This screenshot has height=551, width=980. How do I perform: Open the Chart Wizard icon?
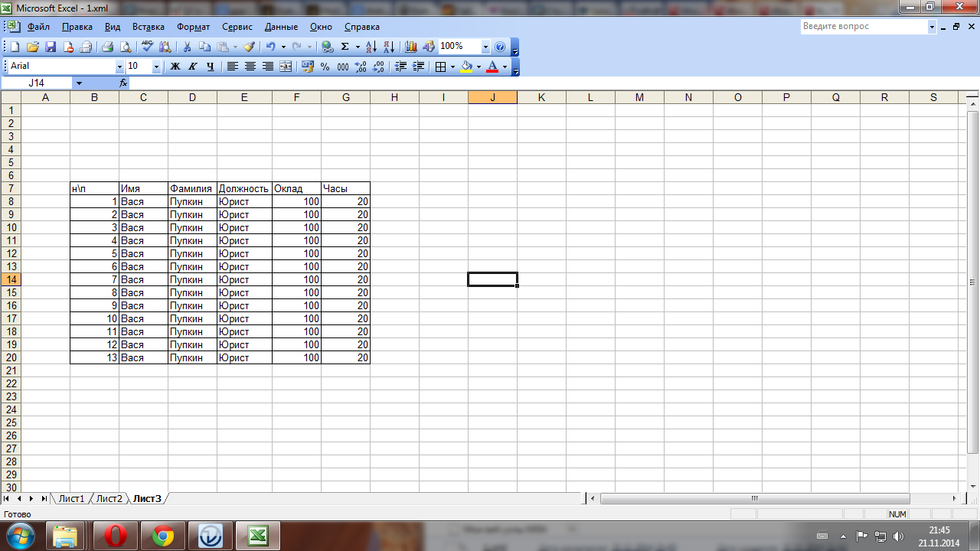coord(411,47)
